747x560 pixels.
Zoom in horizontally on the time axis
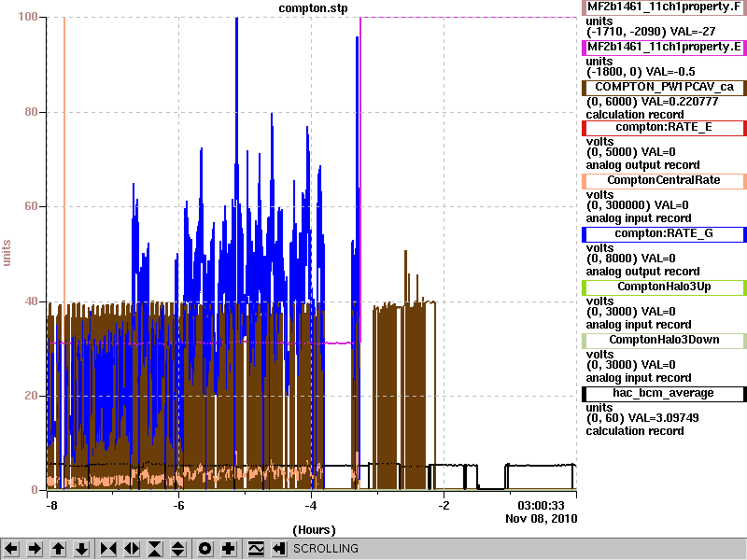(108, 549)
